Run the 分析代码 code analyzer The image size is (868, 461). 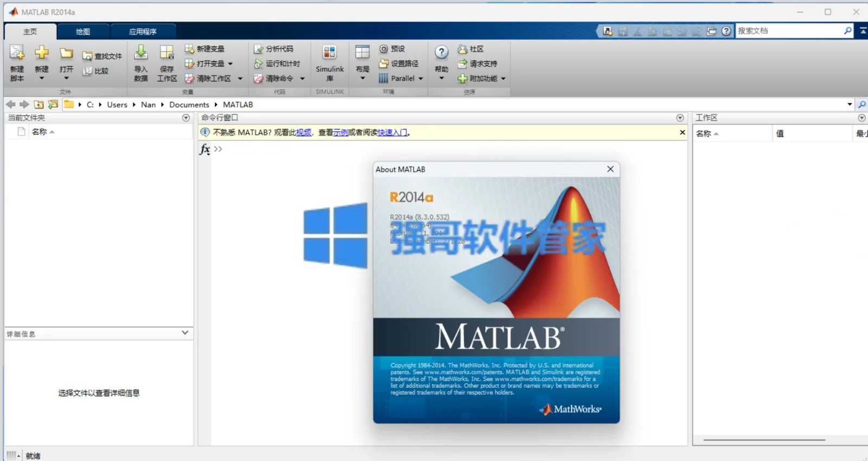tap(273, 49)
